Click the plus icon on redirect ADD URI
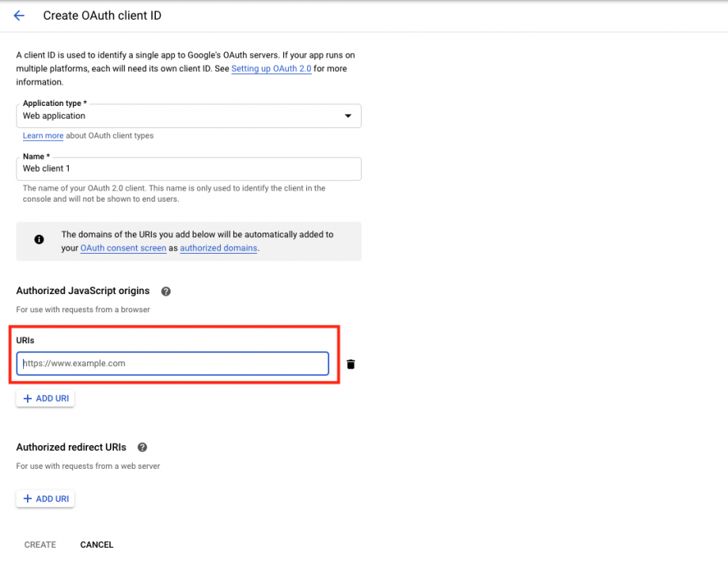The height and width of the screenshot is (574, 728). pyautogui.click(x=28, y=498)
